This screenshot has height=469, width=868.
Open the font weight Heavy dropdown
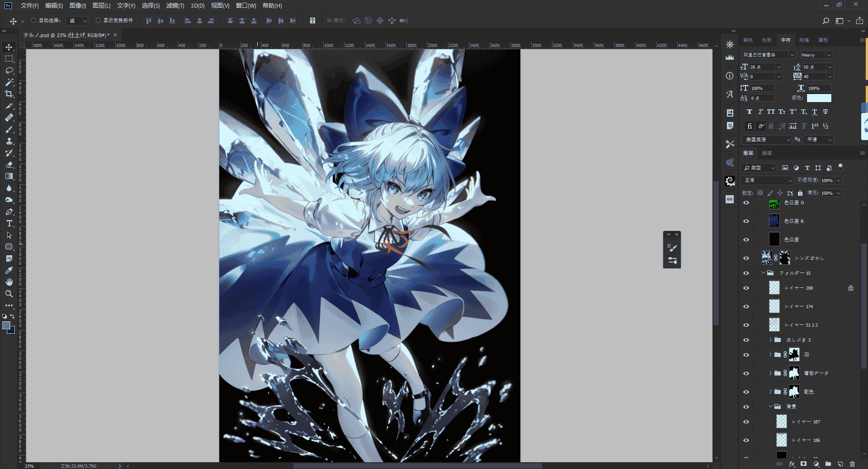[x=816, y=55]
